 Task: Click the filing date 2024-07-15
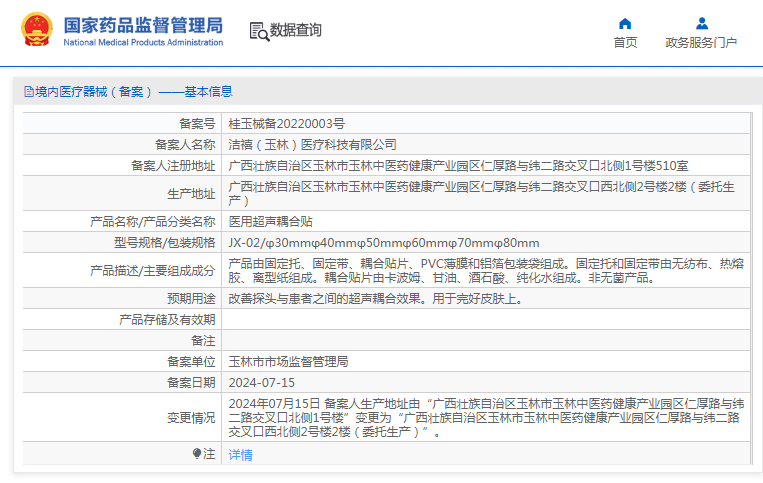(x=261, y=382)
